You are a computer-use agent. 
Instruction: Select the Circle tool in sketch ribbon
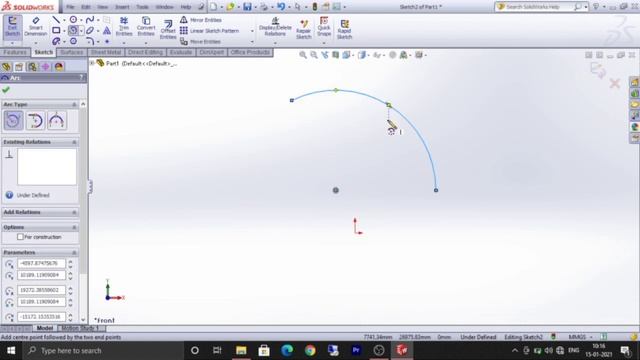[x=73, y=20]
